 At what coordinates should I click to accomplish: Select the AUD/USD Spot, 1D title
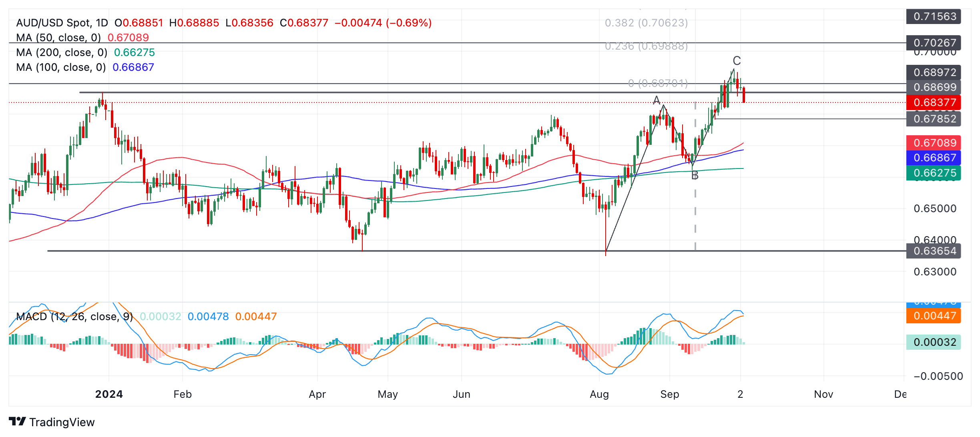[x=62, y=23]
